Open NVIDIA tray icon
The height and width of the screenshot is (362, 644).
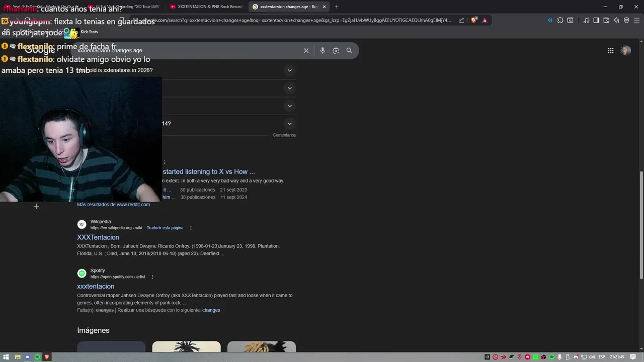487,357
